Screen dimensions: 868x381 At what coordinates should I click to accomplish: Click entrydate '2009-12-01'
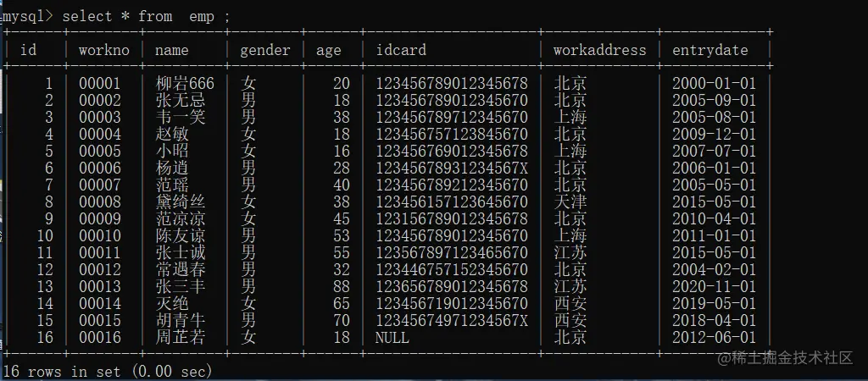pyautogui.click(x=714, y=135)
